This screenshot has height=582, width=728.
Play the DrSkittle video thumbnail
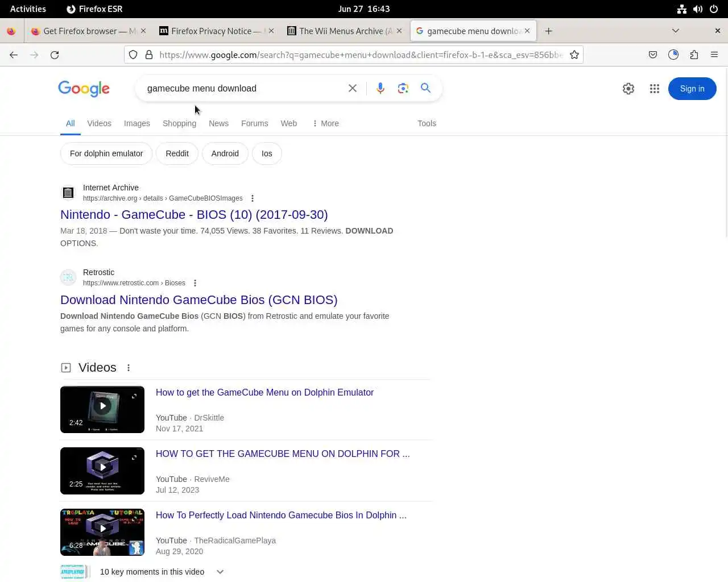click(102, 409)
